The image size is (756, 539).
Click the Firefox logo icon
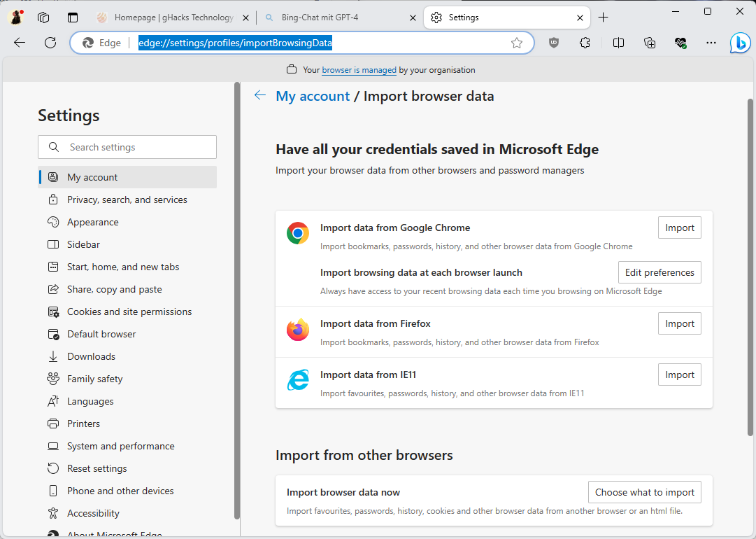coord(298,330)
